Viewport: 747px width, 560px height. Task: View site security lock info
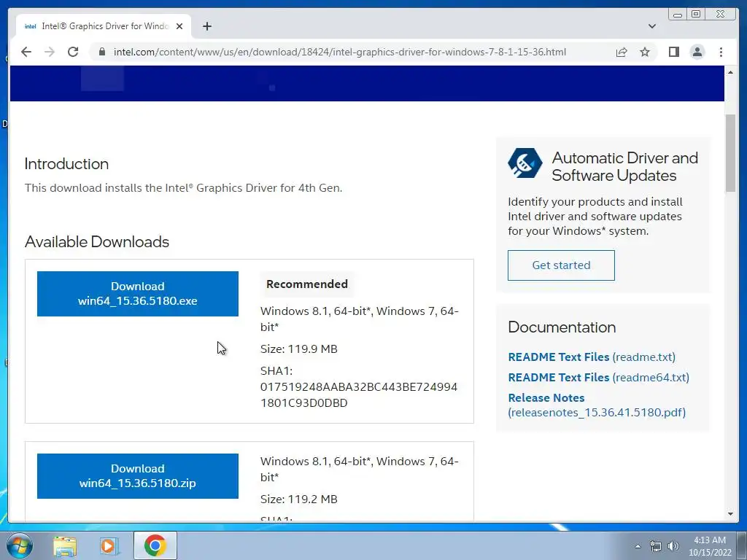[102, 52]
